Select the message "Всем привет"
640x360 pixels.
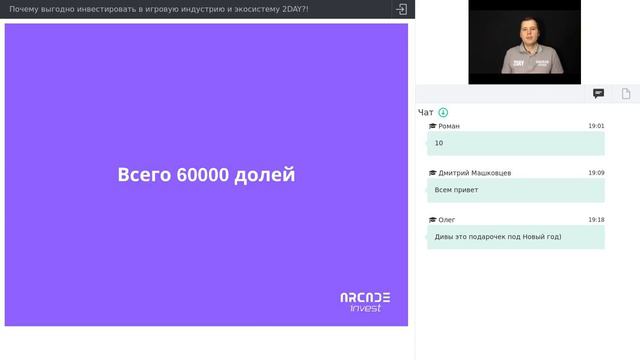(x=516, y=190)
